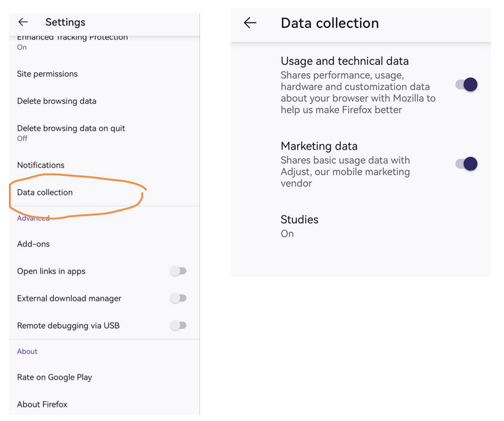This screenshot has width=504, height=421.
Task: Select the About section header
Action: [x=27, y=351]
